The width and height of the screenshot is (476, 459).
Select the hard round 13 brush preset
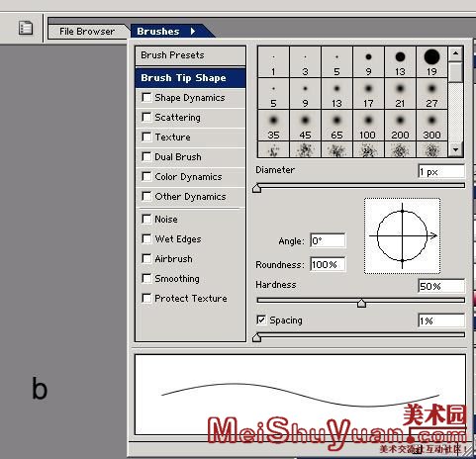coord(400,62)
